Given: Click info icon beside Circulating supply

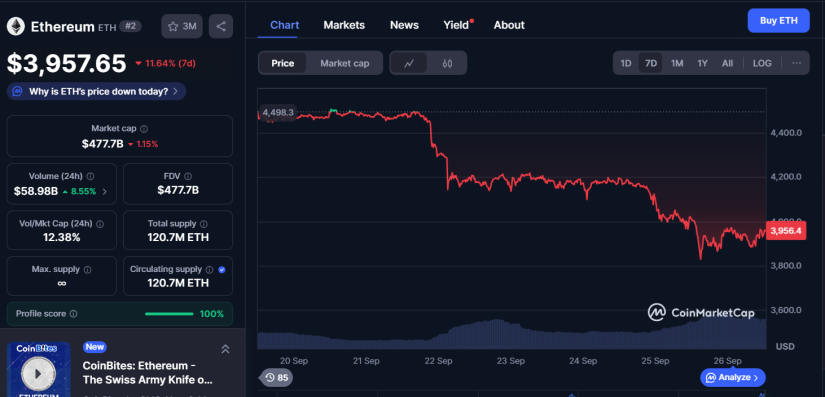Looking at the screenshot, I should (x=209, y=269).
